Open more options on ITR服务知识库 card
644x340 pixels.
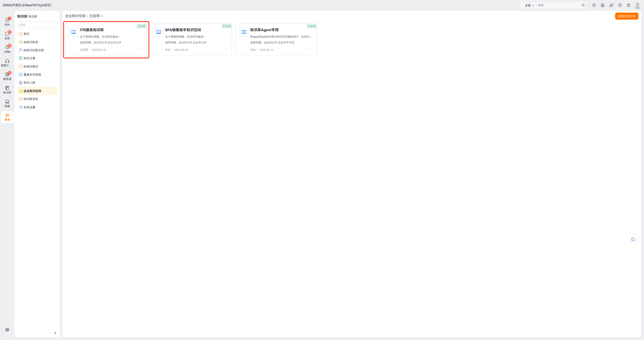point(141,50)
